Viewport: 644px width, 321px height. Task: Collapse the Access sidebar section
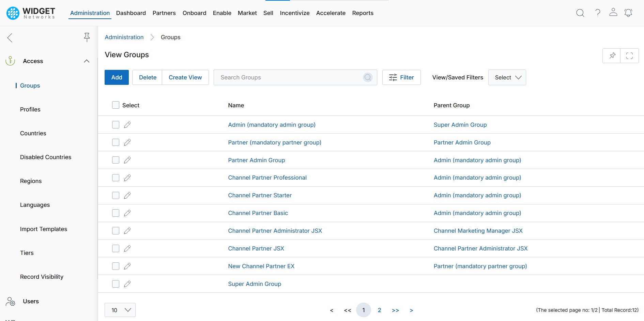tap(87, 61)
